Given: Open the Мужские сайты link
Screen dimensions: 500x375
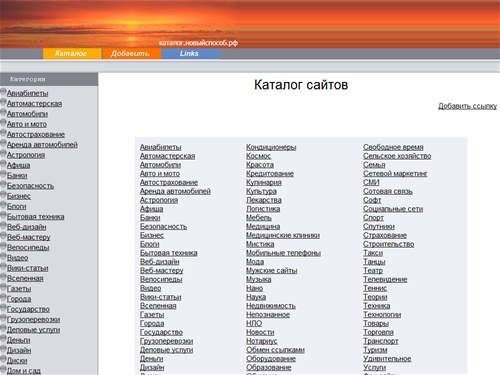Looking at the screenshot, I should click(x=271, y=271).
